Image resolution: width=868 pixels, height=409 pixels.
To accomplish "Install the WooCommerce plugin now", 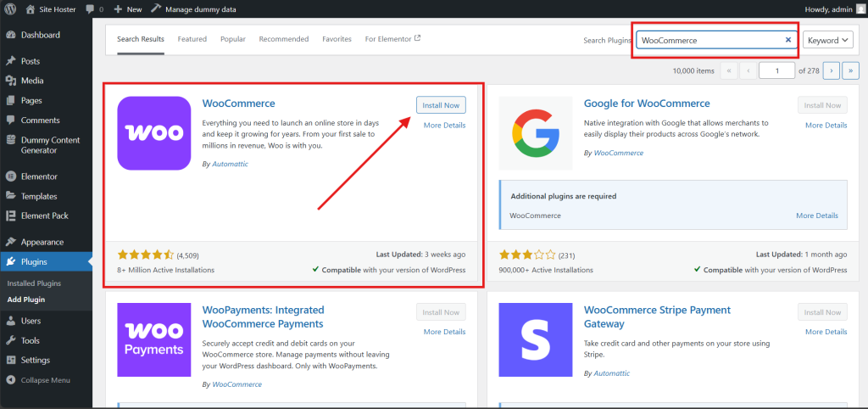I will point(441,105).
